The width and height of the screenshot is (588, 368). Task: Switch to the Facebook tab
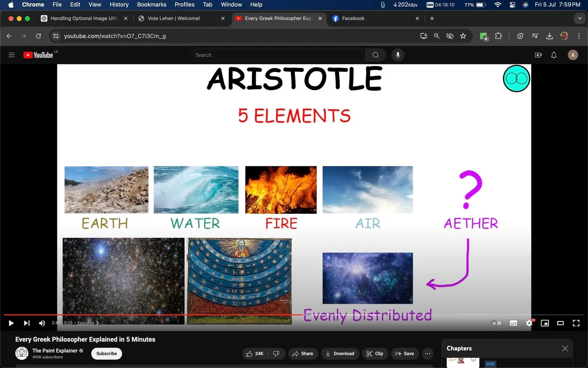(x=367, y=18)
